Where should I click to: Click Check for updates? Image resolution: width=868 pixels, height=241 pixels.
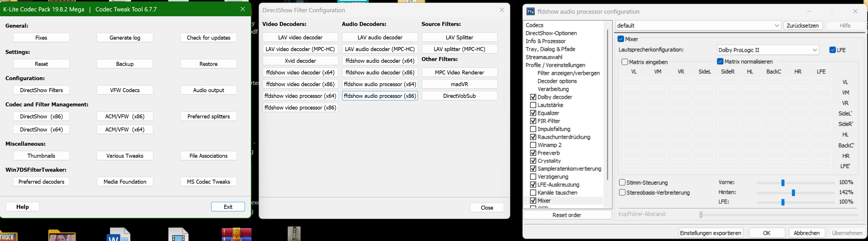point(209,38)
